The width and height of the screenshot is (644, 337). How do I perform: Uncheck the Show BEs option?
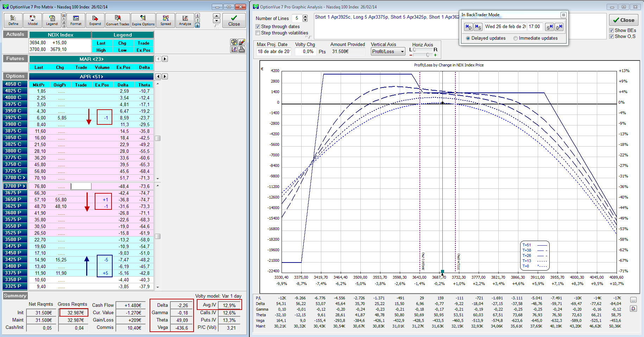point(612,31)
